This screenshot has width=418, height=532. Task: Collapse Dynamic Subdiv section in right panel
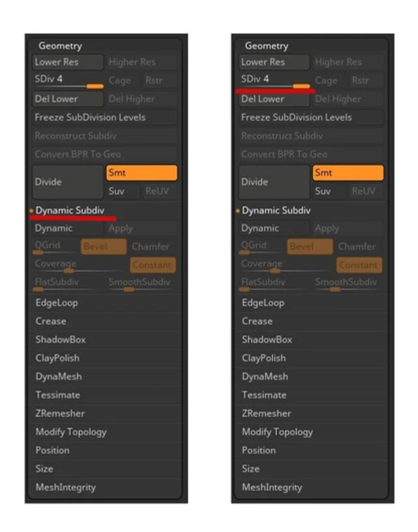pyautogui.click(x=276, y=210)
